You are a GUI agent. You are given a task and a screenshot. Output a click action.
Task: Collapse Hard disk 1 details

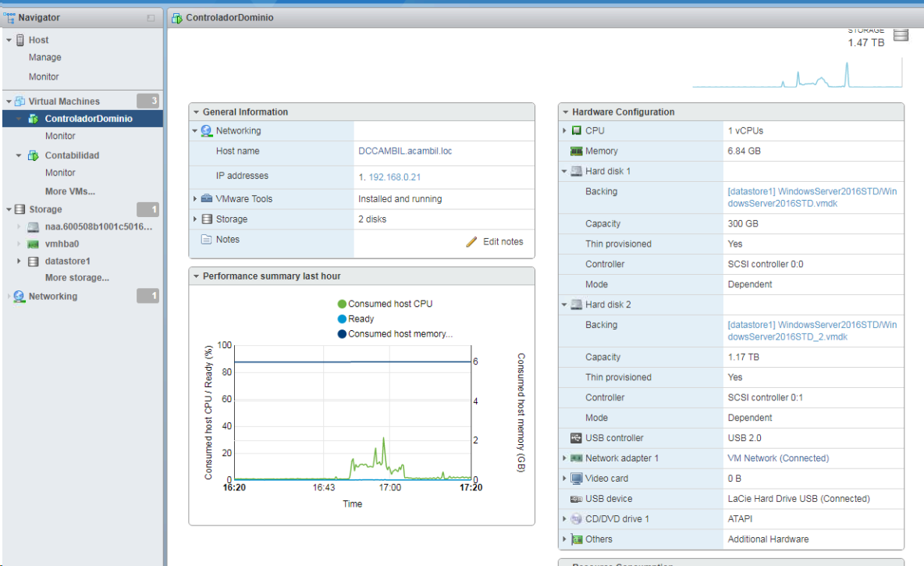coord(564,172)
